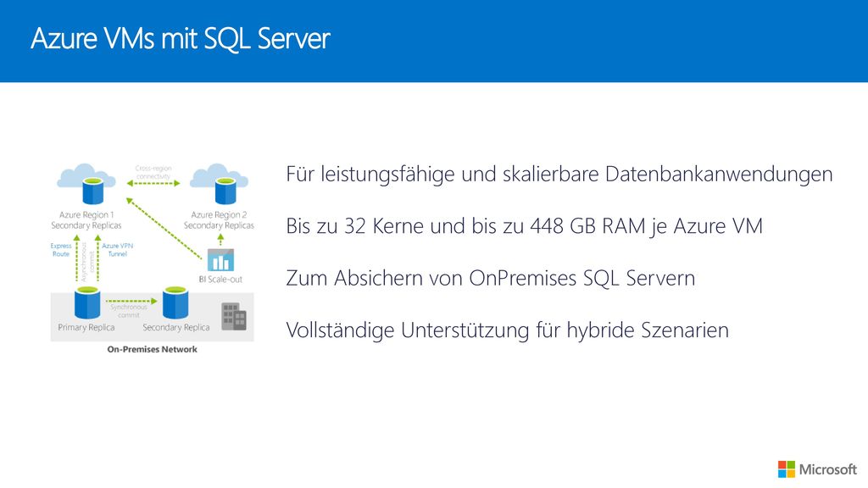The width and height of the screenshot is (868, 488).
Task: Click the 'Synchronous commit' label
Action: coord(129,311)
